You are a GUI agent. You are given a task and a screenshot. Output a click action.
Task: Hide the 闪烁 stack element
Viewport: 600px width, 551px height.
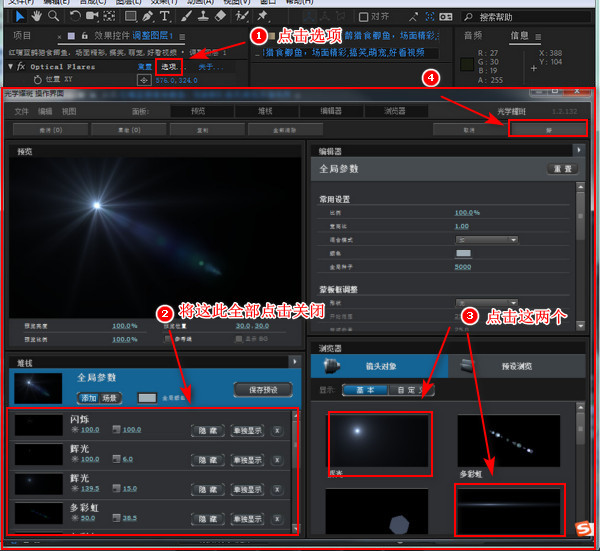click(208, 430)
